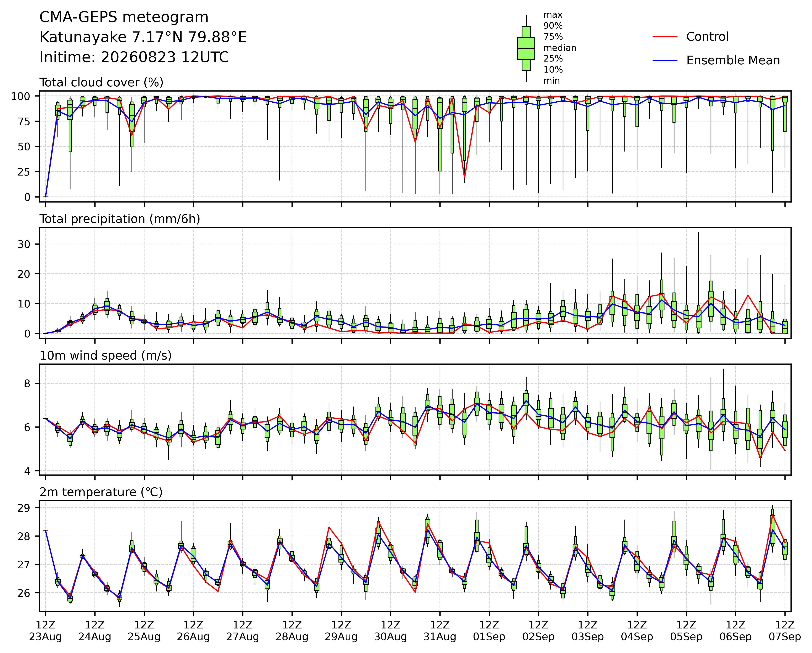Click the green boxplot legend icon
The image size is (812, 653).
(x=526, y=48)
